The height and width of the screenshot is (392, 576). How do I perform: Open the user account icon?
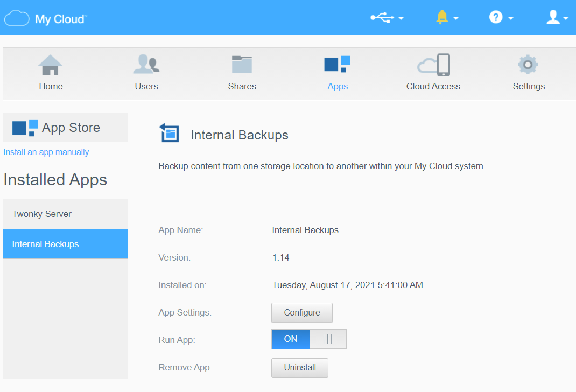coord(553,17)
